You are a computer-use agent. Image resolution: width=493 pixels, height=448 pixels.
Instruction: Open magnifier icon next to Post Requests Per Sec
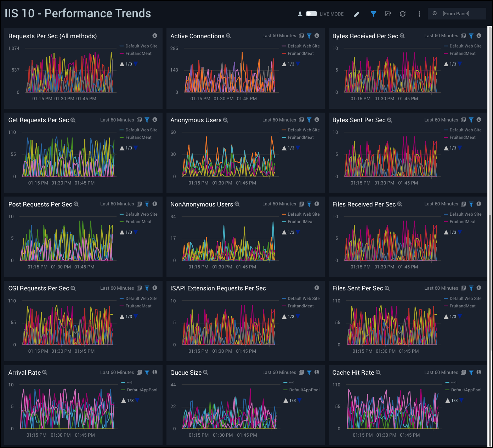pos(76,204)
